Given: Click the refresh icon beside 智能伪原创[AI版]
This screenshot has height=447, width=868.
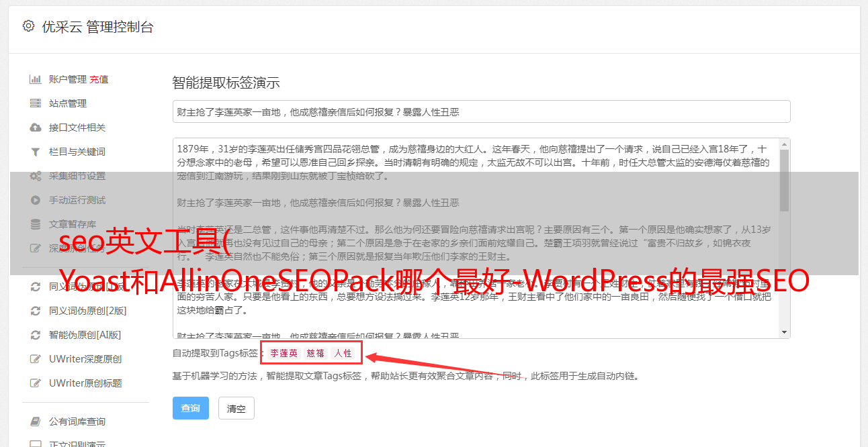Looking at the screenshot, I should tap(36, 335).
